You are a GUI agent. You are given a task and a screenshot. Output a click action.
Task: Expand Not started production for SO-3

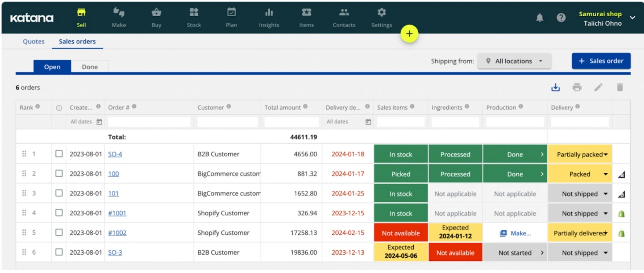pyautogui.click(x=542, y=253)
